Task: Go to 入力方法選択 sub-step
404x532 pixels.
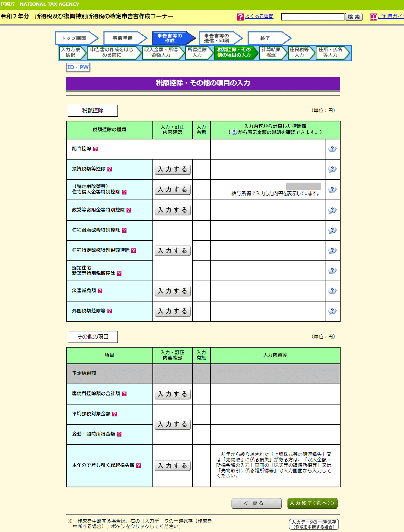Action: pyautogui.click(x=72, y=53)
